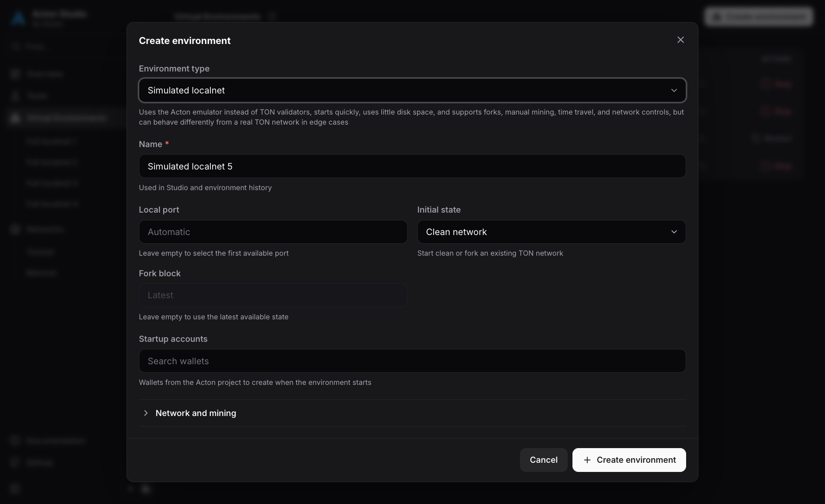The height and width of the screenshot is (504, 825).
Task: Click 'Leave empty to use the latest available state' text
Action: (x=214, y=317)
